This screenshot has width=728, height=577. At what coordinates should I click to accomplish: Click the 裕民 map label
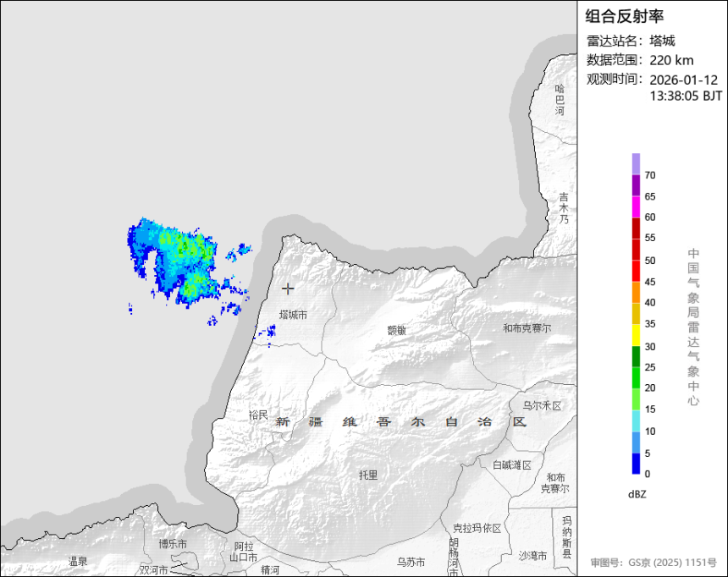point(258,415)
